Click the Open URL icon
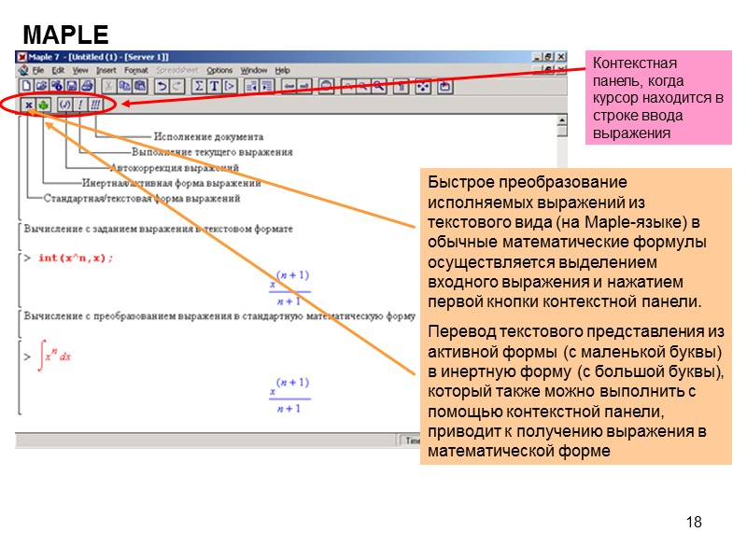Image resolution: width=747 pixels, height=560 pixels. pos(57,86)
